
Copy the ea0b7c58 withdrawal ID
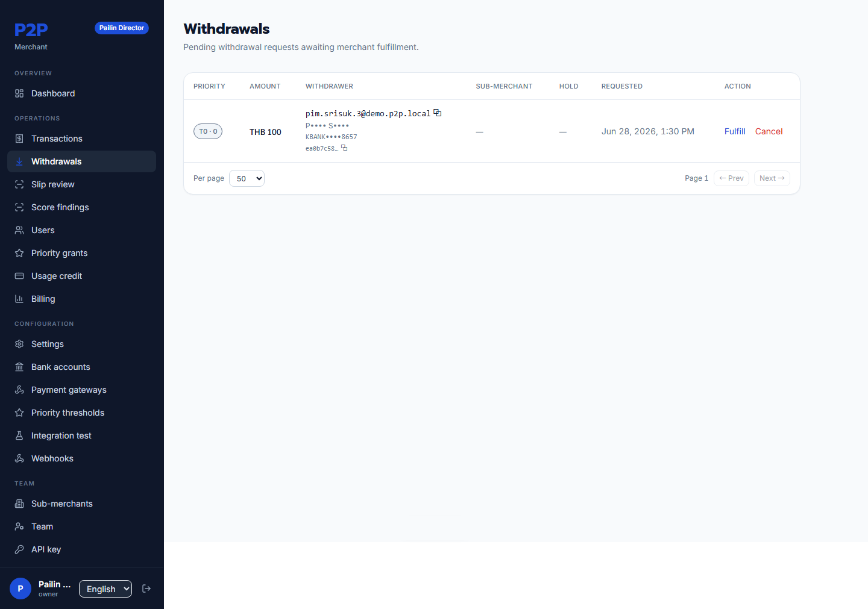tap(344, 148)
